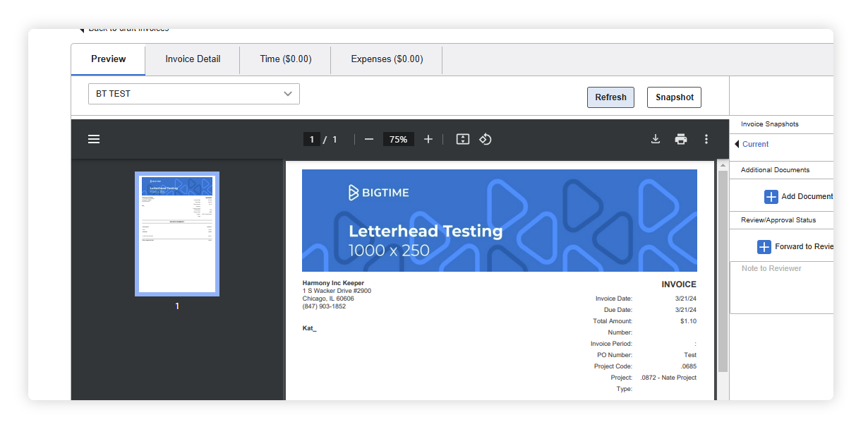Toggle the PDF sidebar hamburger menu

point(94,139)
